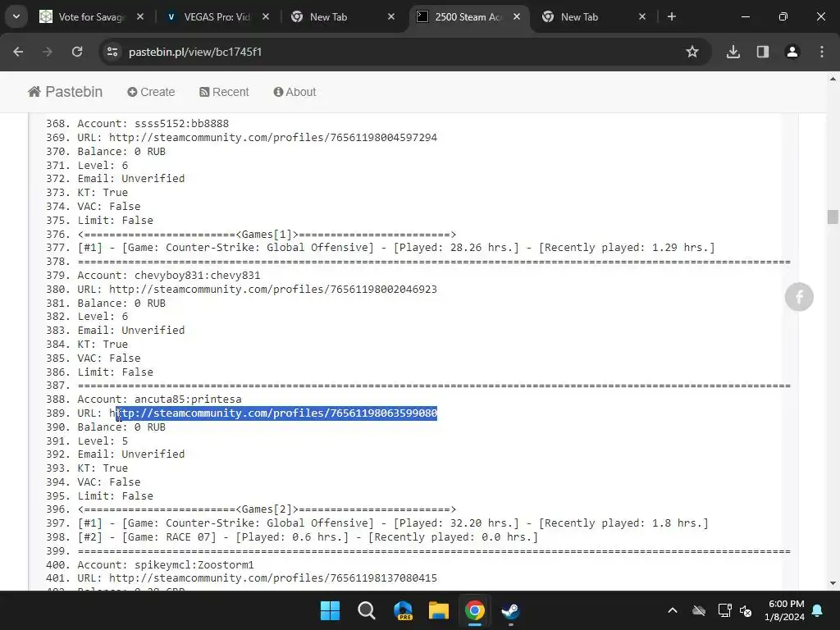Image resolution: width=840 pixels, height=630 pixels.
Task: Click the Games[2] header line
Action: [x=267, y=509]
